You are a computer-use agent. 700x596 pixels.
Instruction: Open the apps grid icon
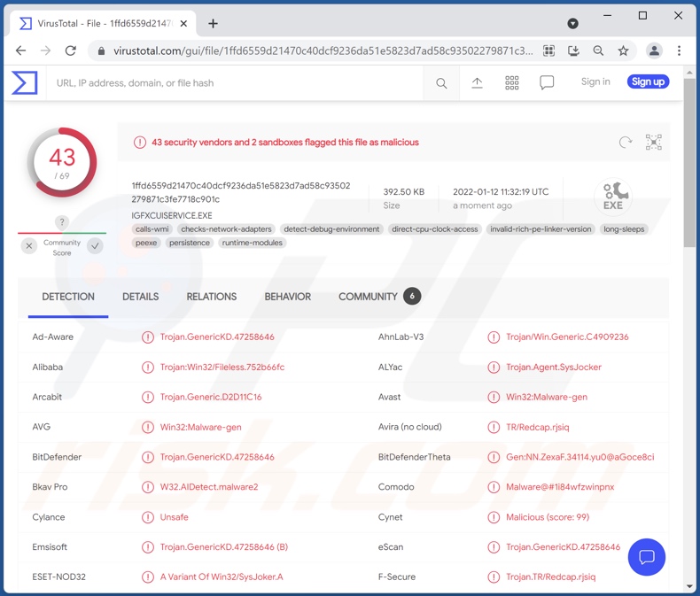[x=511, y=82]
